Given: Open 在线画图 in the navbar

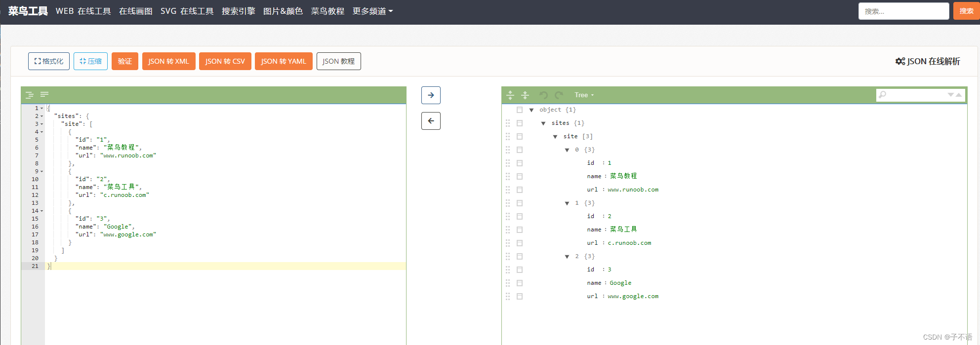Looking at the screenshot, I should (x=136, y=11).
